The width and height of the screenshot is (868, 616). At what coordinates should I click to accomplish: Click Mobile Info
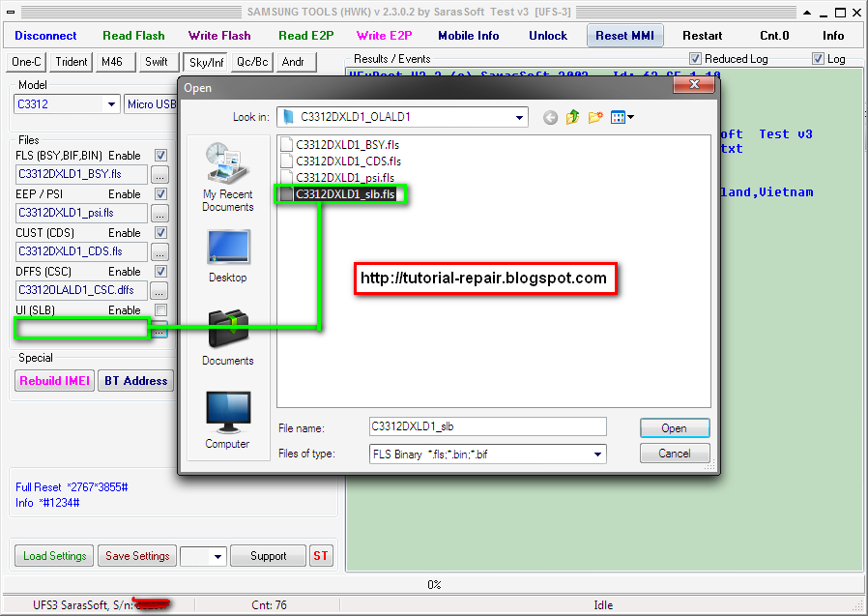click(x=469, y=36)
